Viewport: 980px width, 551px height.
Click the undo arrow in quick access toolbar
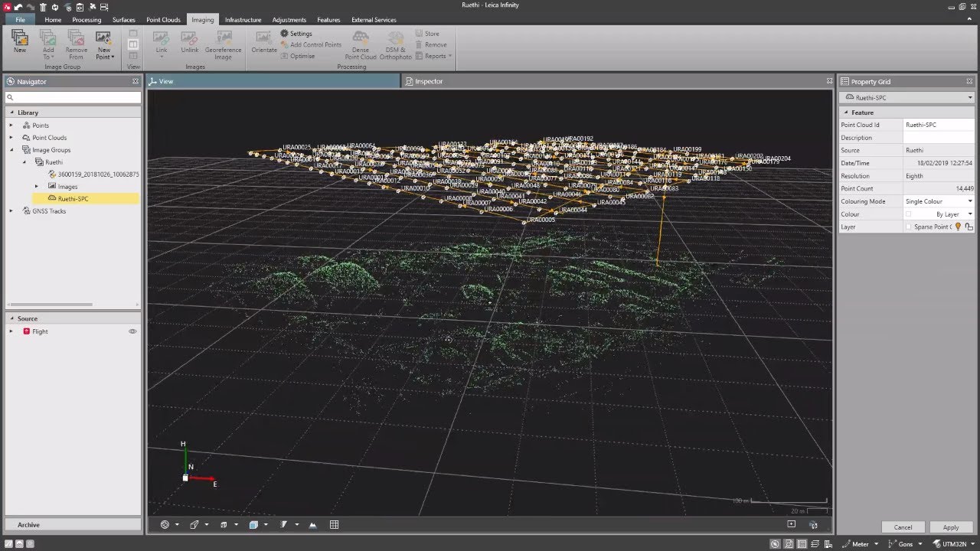18,7
